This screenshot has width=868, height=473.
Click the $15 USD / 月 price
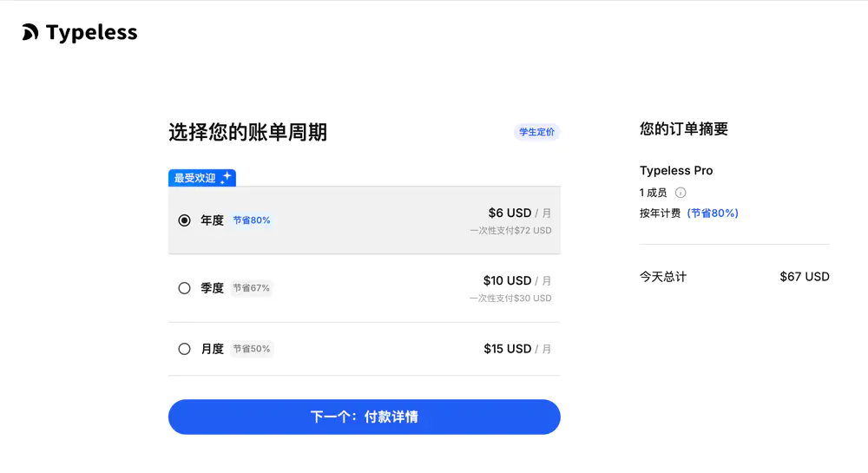(517, 349)
